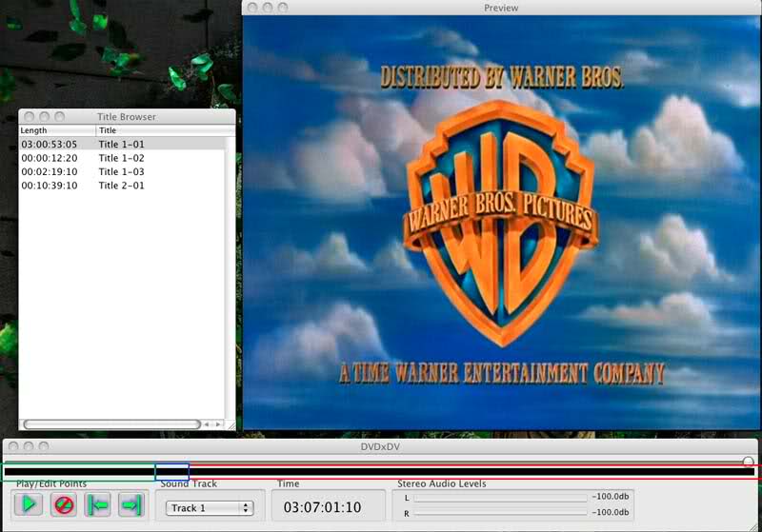Click length value 00:10:39:10

[x=50, y=185]
